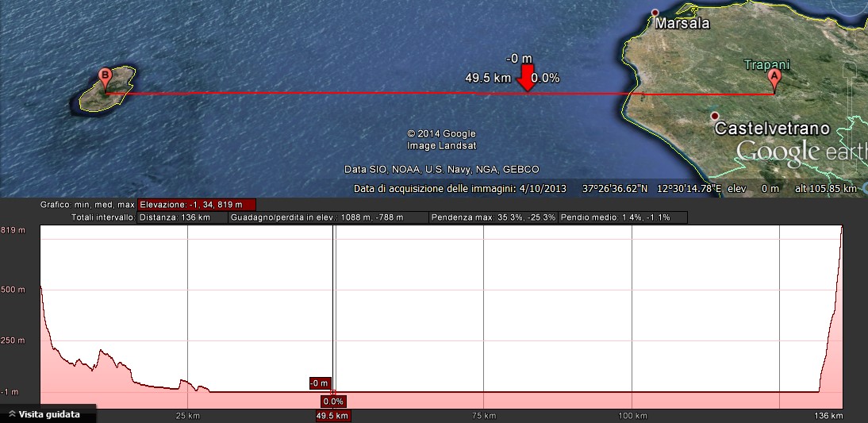Image resolution: width=868 pixels, height=423 pixels.
Task: Click the 75 km gridline label
Action: 484,416
